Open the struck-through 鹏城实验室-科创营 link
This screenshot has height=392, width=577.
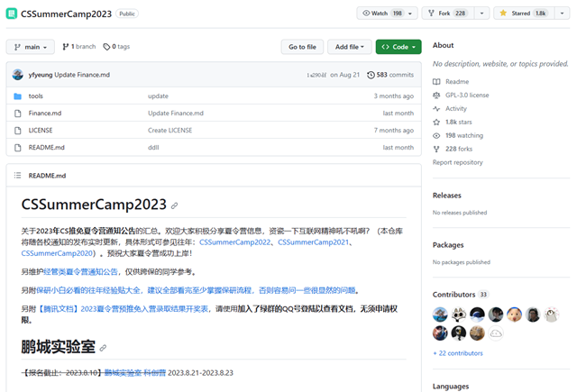coord(135,373)
